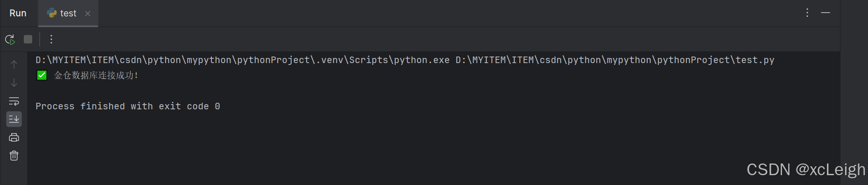Jump down the stack trace

[x=14, y=83]
